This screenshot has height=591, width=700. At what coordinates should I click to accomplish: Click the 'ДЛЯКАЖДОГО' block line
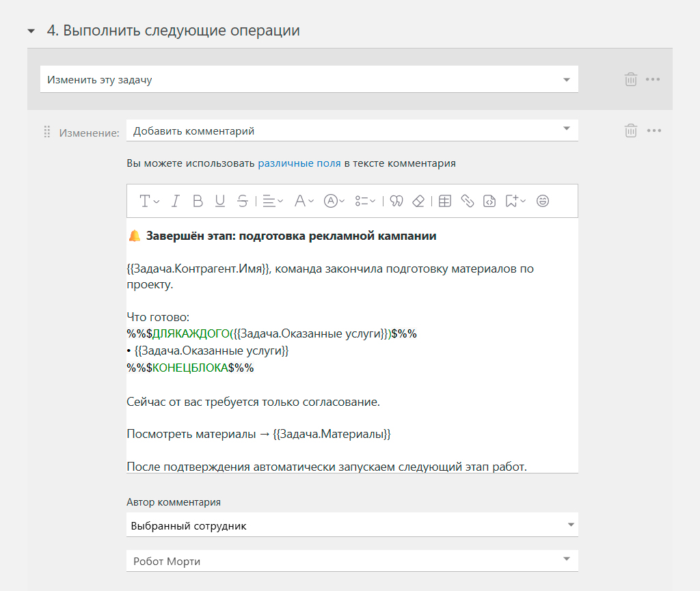coord(271,333)
